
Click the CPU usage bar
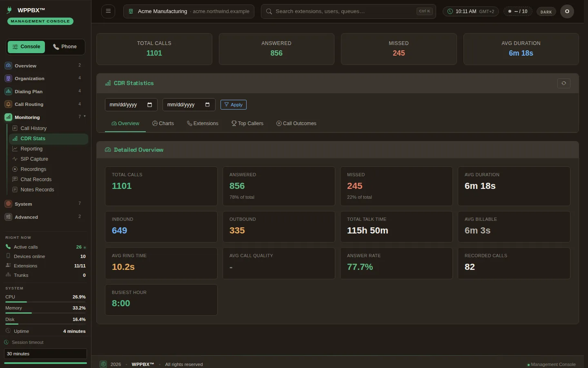pos(45,302)
